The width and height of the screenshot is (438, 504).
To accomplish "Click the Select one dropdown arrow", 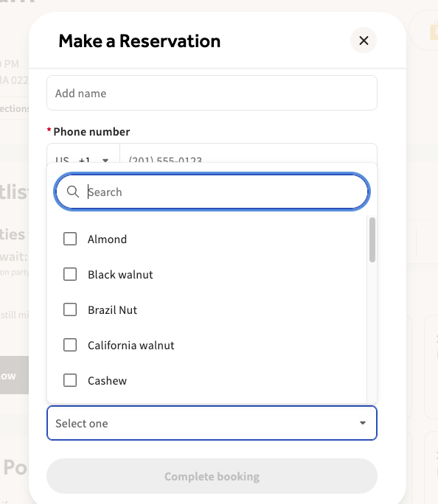I will [x=363, y=423].
